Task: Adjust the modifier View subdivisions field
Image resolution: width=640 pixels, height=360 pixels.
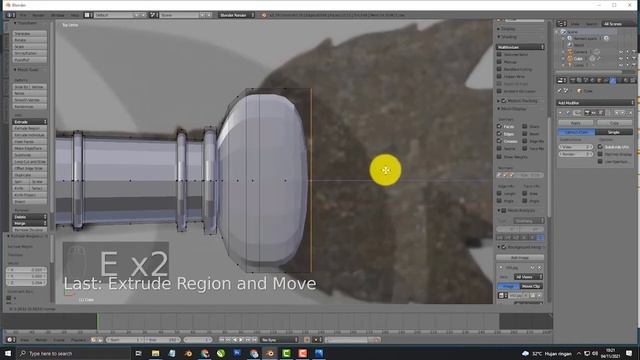Action: [x=576, y=147]
